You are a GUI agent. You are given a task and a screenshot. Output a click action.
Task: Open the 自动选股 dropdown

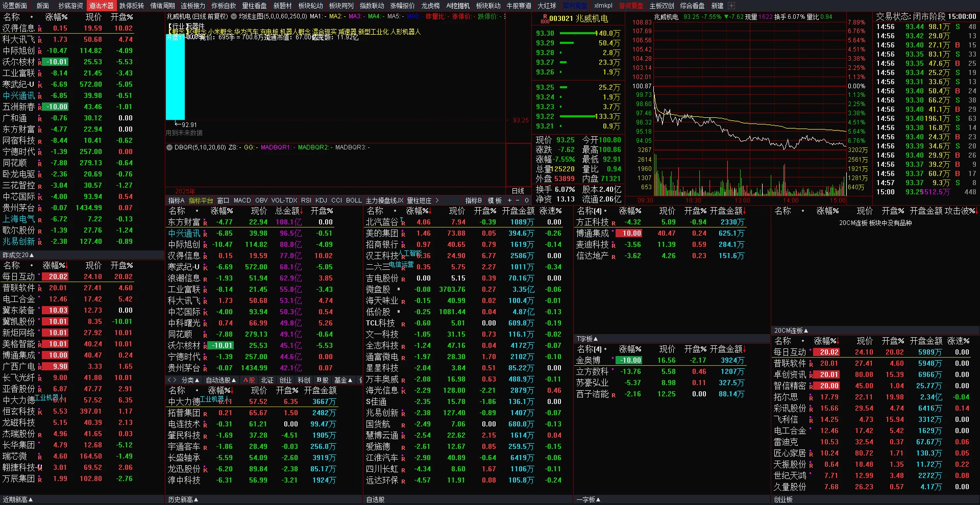pyautogui.click(x=220, y=380)
